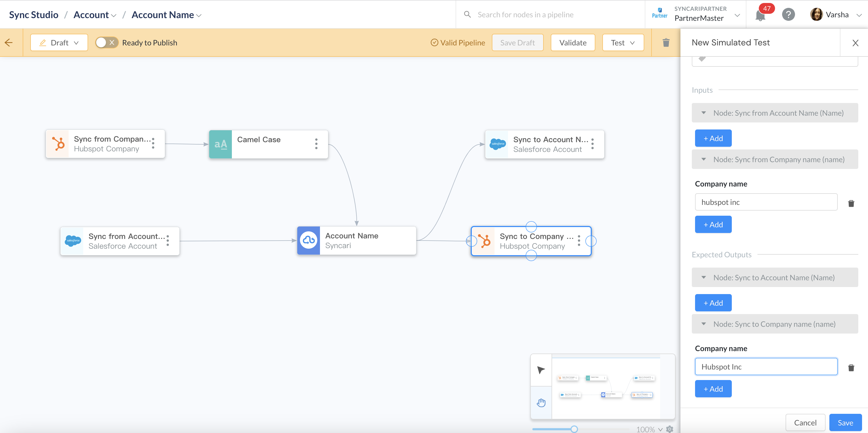Delete the hubspot inc input row

851,203
